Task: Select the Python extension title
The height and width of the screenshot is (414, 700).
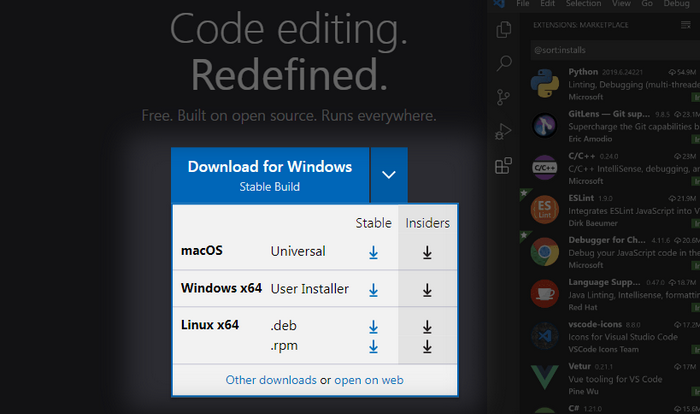Action: [583, 72]
